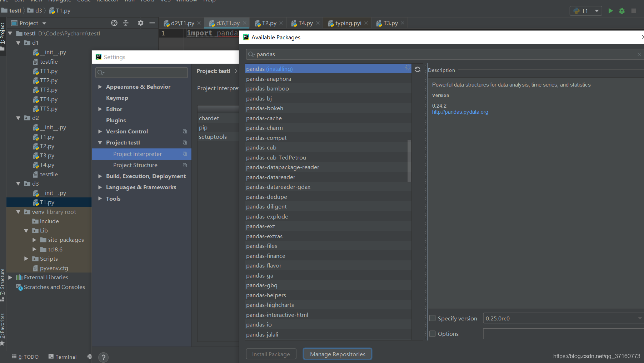Screen dimensions: 644x363
Task: Enable the Specify version checkbox
Action: (433, 318)
